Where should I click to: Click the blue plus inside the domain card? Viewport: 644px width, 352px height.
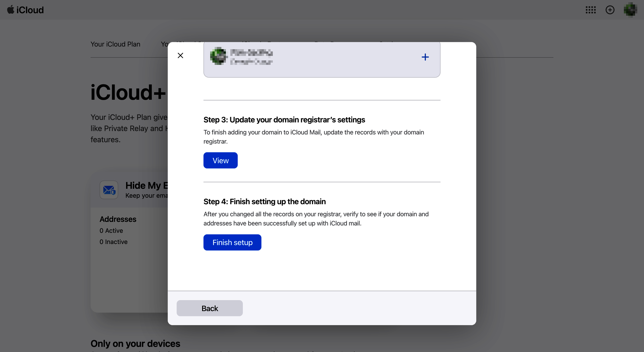coord(425,57)
